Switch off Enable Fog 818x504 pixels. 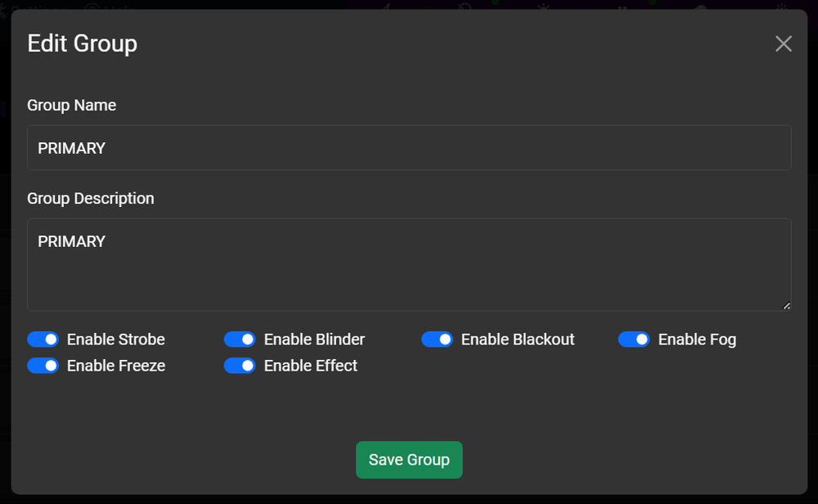pos(634,339)
